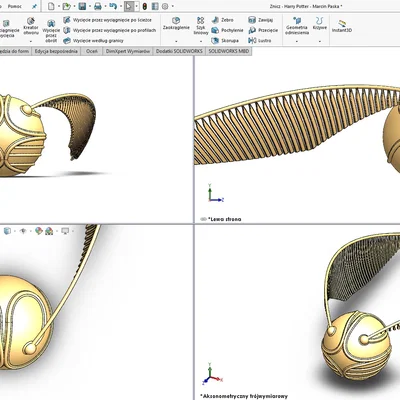Expand the Kreator otworów dropdown arrow
Screen dimensions: 400x400
(x=31, y=41)
